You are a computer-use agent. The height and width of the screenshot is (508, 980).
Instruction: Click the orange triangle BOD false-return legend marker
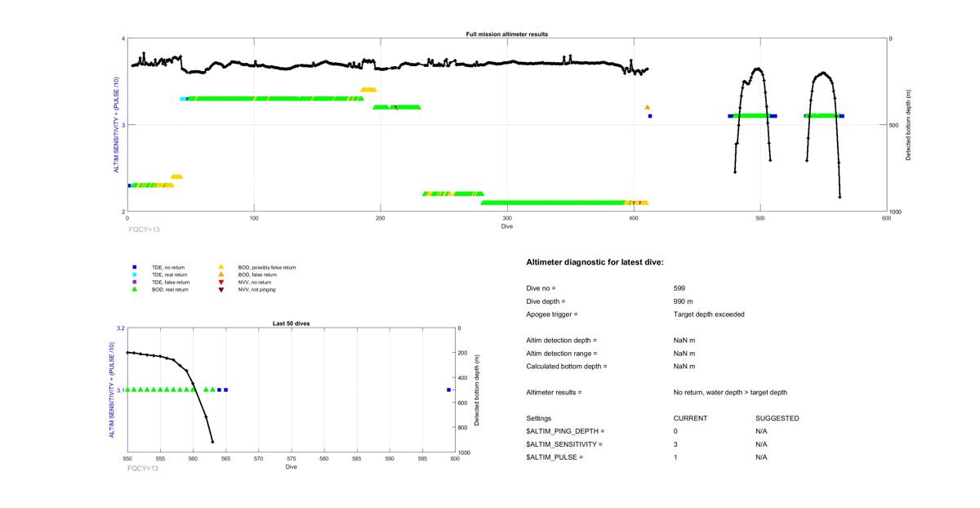click(221, 274)
